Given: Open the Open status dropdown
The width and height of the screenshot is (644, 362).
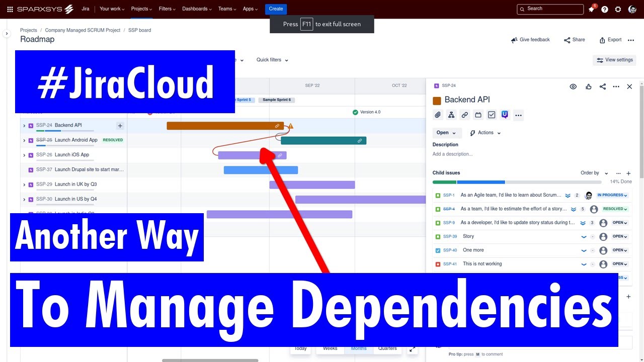Looking at the screenshot, I should point(446,133).
